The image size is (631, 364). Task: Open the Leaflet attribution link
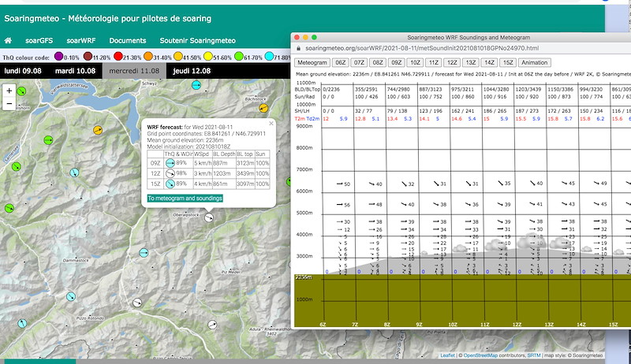point(447,355)
